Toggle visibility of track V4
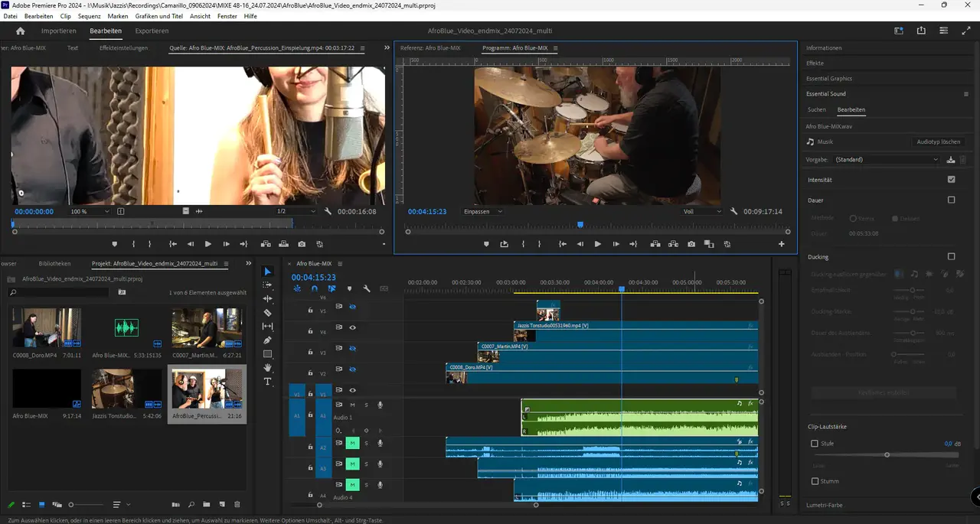Screen dimensions: 980x524 [353, 327]
